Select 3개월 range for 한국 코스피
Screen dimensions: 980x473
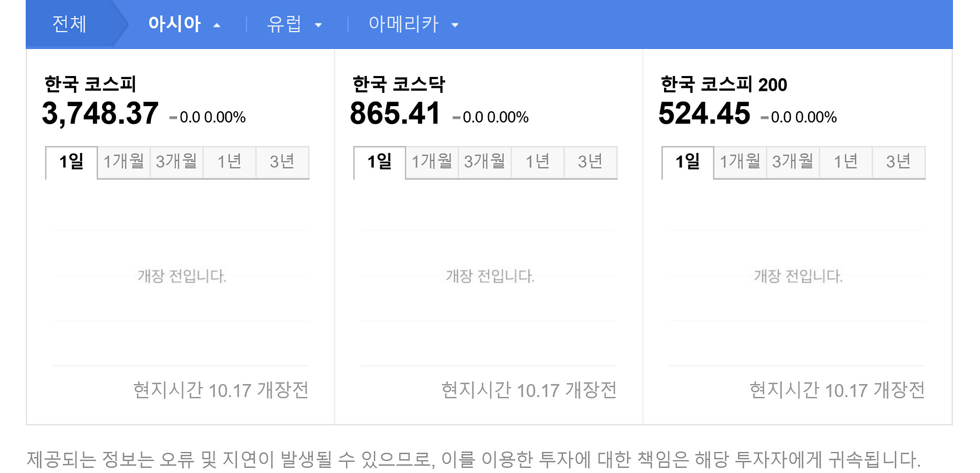tap(177, 162)
